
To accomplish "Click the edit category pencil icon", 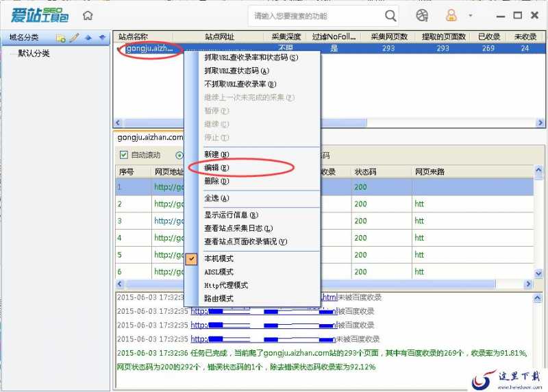I will coord(75,38).
